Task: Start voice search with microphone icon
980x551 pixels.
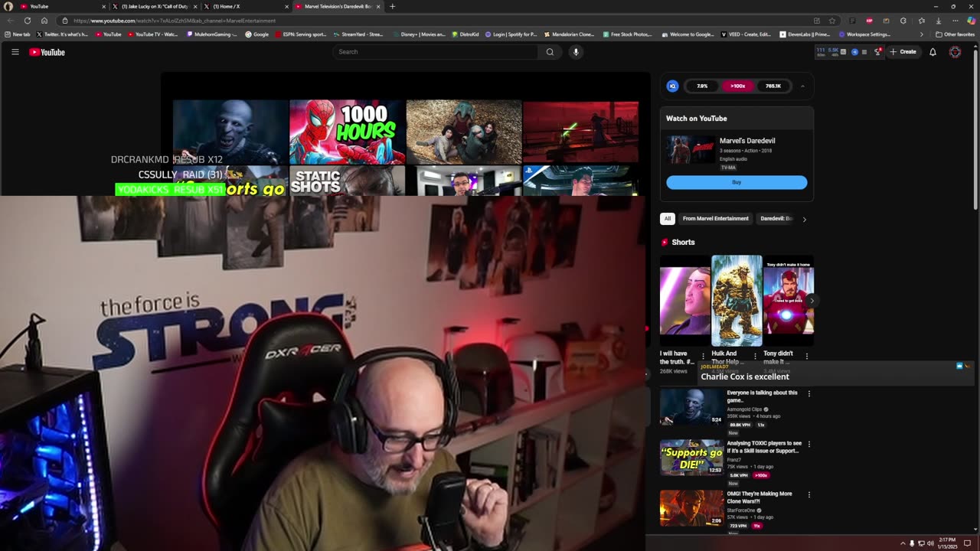Action: [x=576, y=52]
